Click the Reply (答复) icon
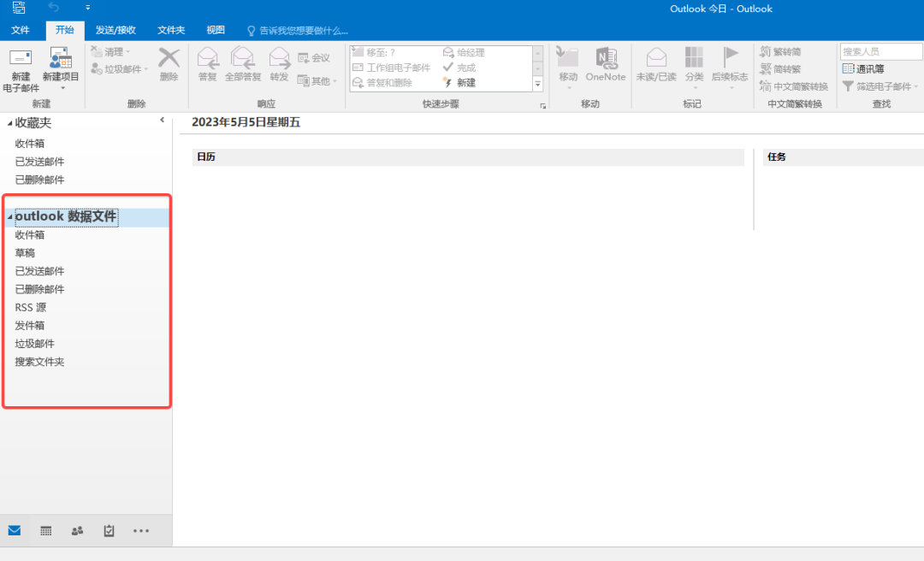 tap(207, 58)
